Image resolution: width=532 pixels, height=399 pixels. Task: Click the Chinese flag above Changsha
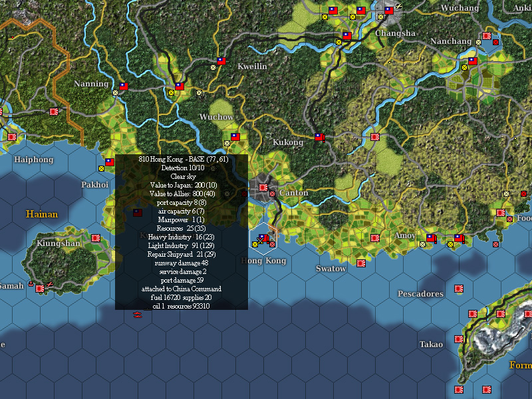(389, 10)
